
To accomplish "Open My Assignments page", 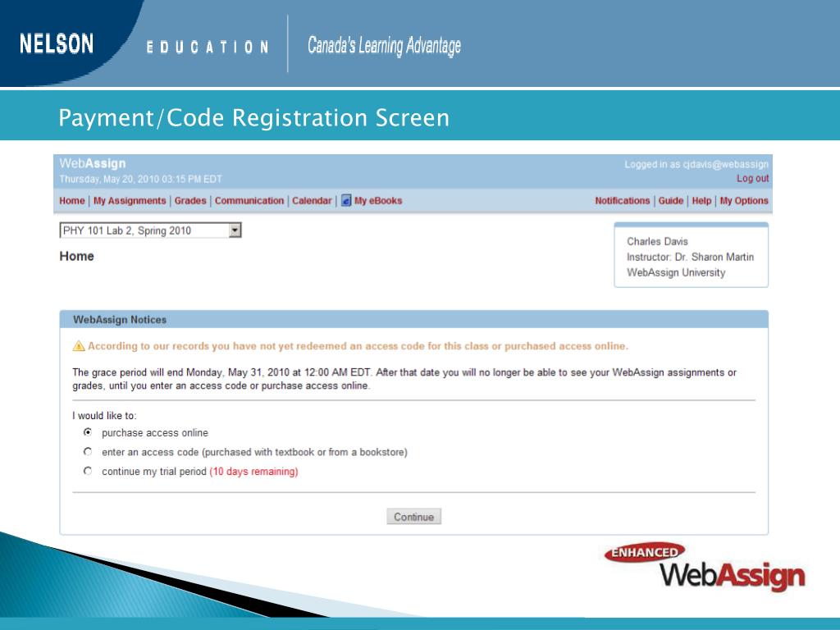I will coord(130,201).
